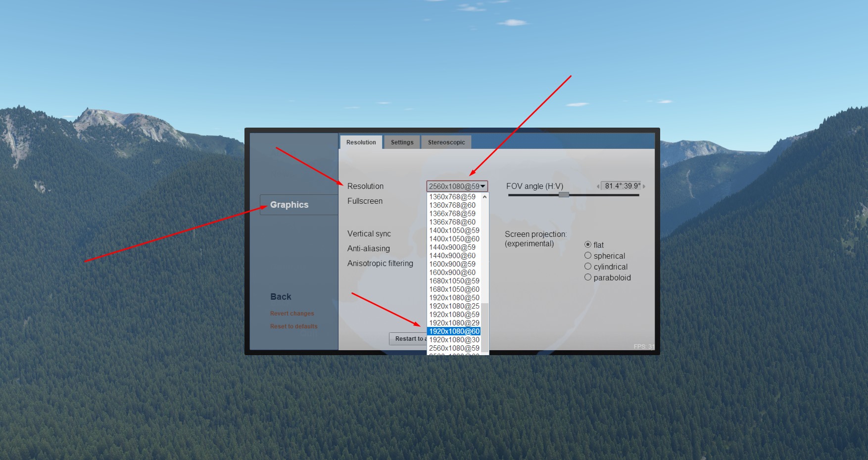This screenshot has width=868, height=460.
Task: Open the Resolution tab
Action: coord(361,142)
